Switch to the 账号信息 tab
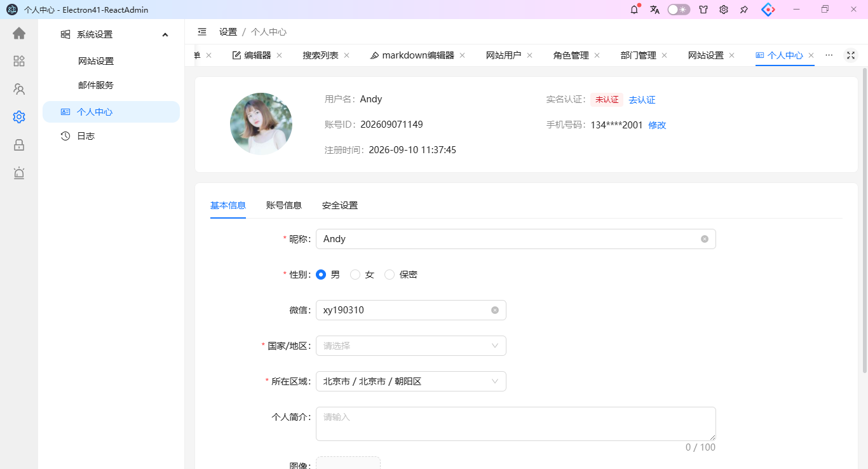Viewport: 868px width, 469px height. pos(284,205)
